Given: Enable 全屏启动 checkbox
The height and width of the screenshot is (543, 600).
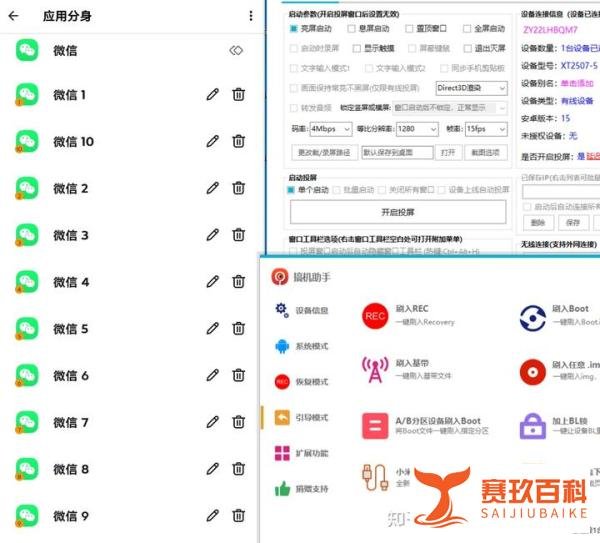Looking at the screenshot, I should point(467,29).
